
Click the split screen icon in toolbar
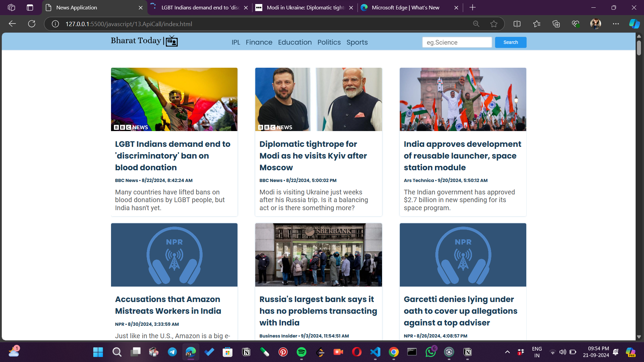tap(517, 24)
